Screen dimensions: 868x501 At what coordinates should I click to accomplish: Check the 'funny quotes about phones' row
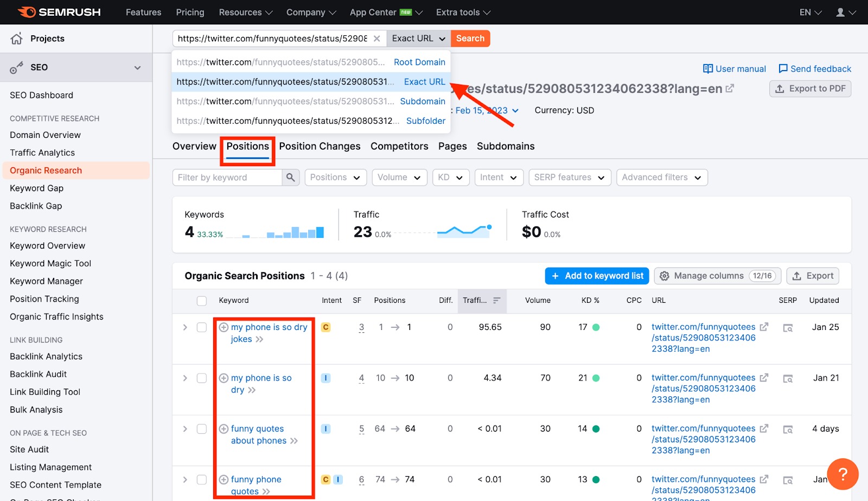tap(202, 429)
